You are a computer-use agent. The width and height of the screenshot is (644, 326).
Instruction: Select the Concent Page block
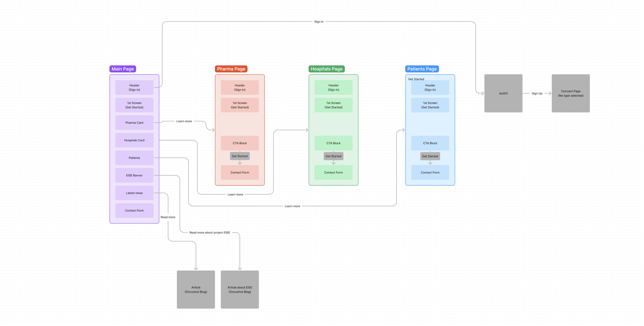[x=571, y=93]
